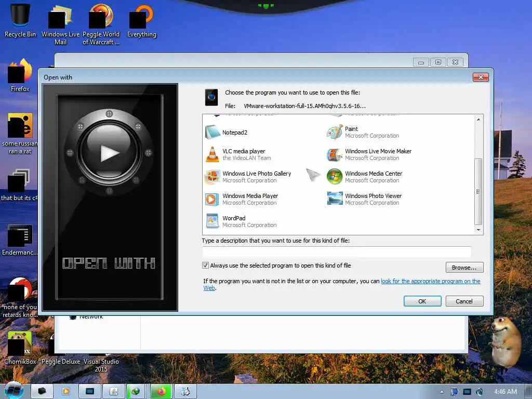Open the Endermanc... desktop icon
The height and width of the screenshot is (399, 532).
(x=20, y=240)
